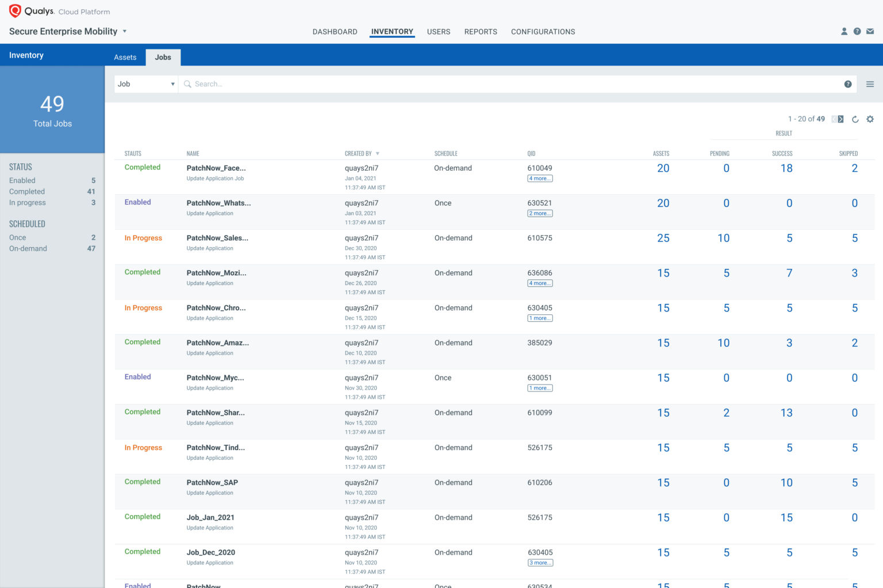
Task: Sort by Created By column arrow
Action: pyautogui.click(x=378, y=153)
